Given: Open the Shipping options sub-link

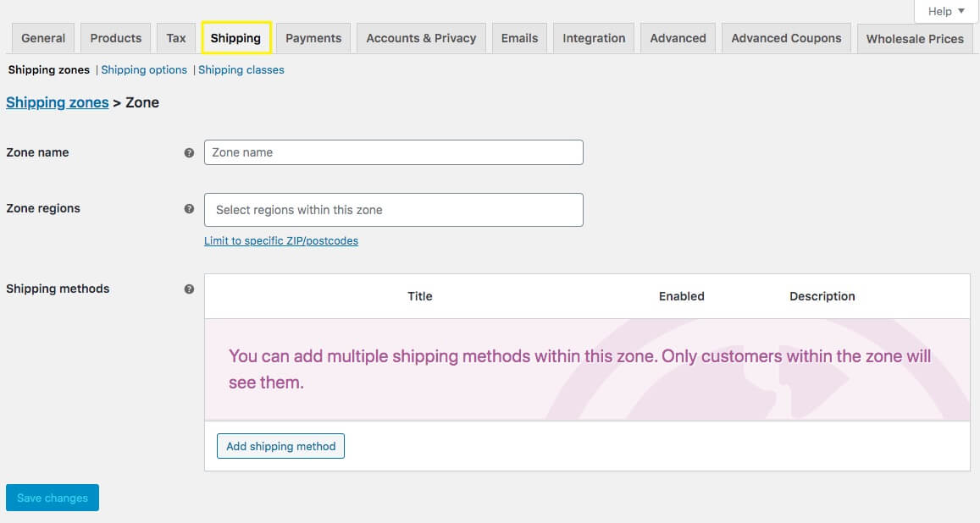Looking at the screenshot, I should (144, 70).
